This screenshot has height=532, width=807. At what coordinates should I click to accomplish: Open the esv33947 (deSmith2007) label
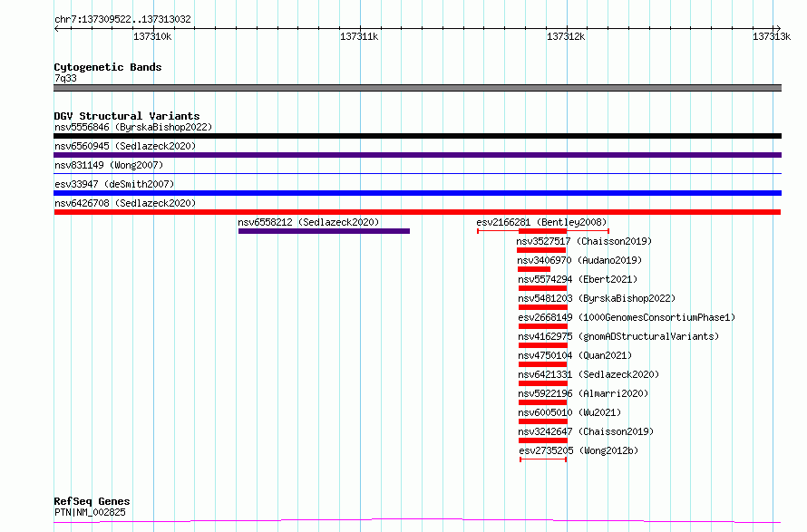pyautogui.click(x=114, y=184)
